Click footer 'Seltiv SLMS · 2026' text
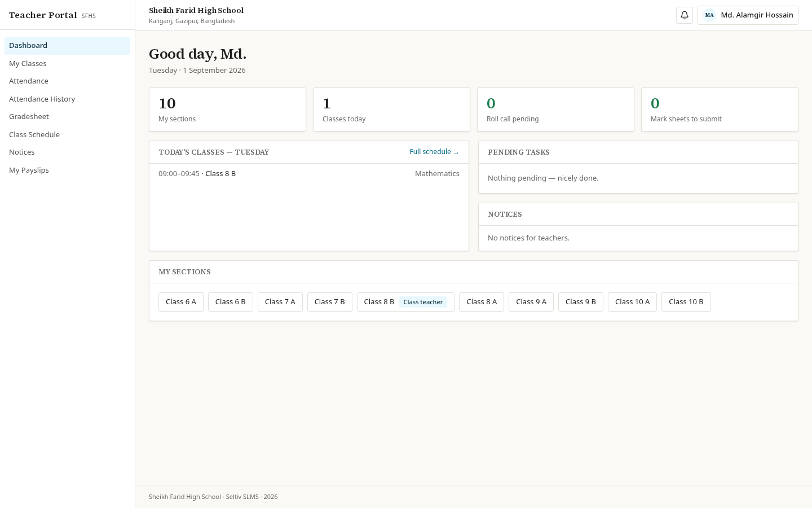The height and width of the screenshot is (508, 812). pos(251,497)
